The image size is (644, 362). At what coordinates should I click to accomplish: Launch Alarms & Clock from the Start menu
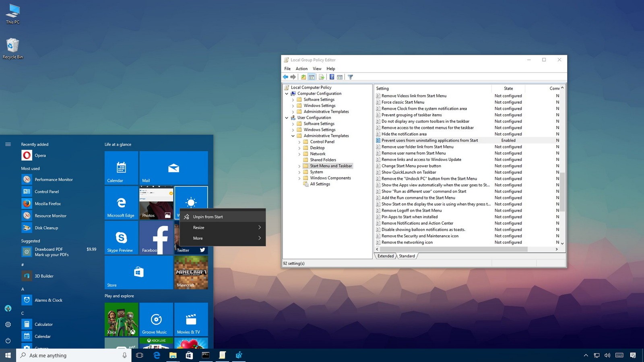click(49, 300)
